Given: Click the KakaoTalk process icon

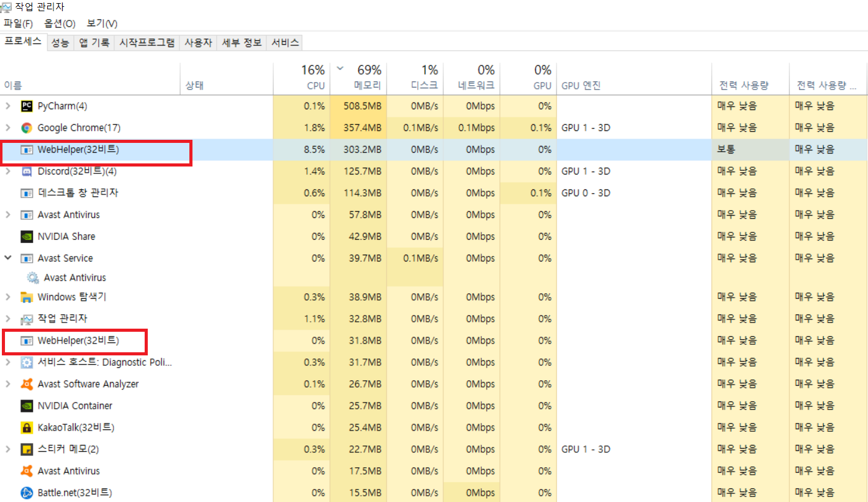Looking at the screenshot, I should click(27, 427).
